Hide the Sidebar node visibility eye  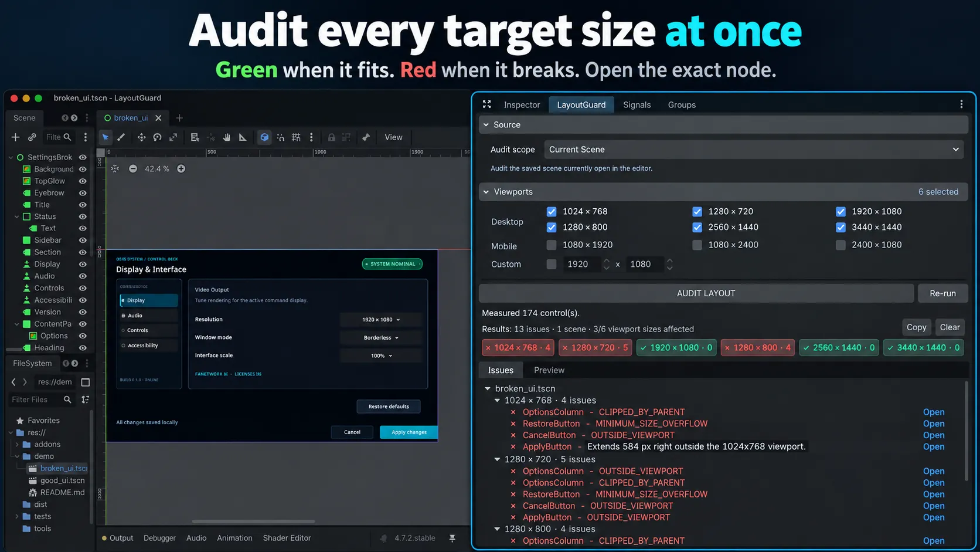click(x=83, y=241)
